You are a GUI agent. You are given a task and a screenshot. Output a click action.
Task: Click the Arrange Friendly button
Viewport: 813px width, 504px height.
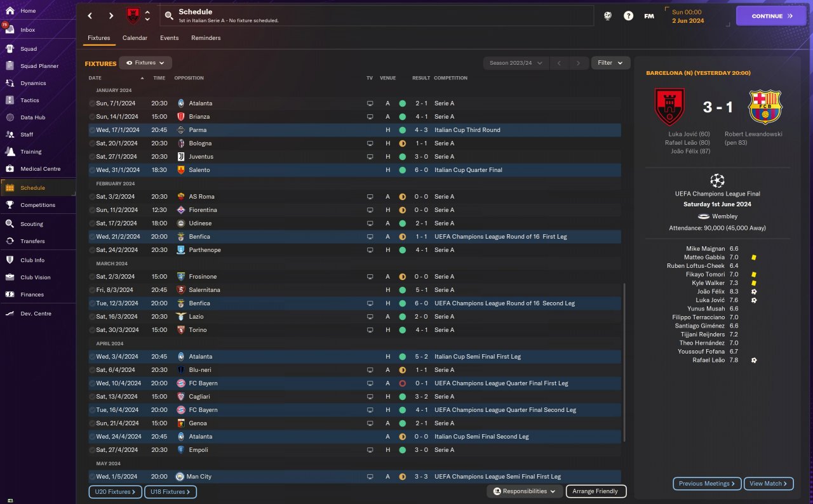tap(595, 491)
